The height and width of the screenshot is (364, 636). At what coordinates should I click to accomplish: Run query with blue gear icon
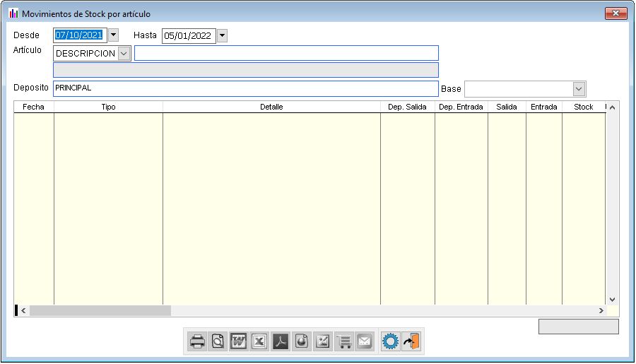[390, 341]
